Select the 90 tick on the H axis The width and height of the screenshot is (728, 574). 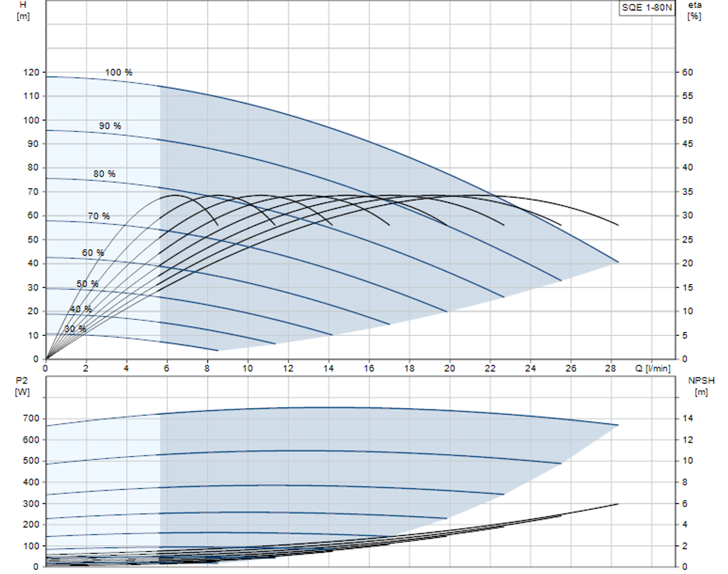(33, 144)
